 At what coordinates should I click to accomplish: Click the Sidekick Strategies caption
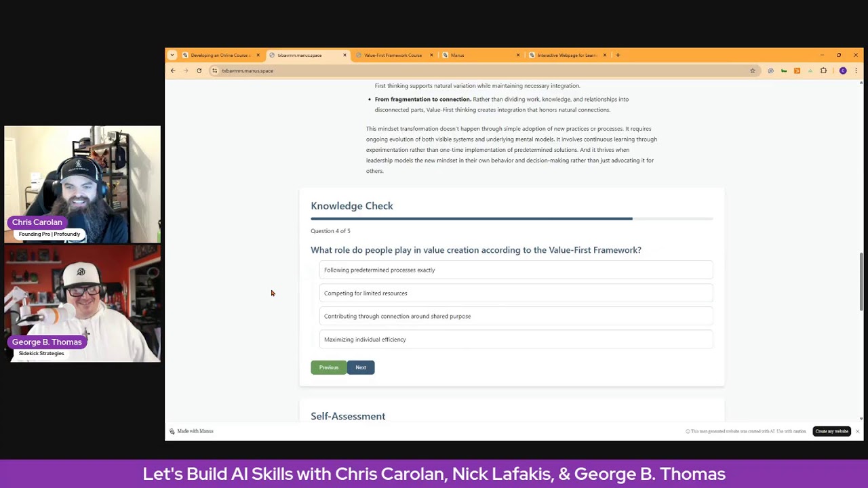point(41,353)
